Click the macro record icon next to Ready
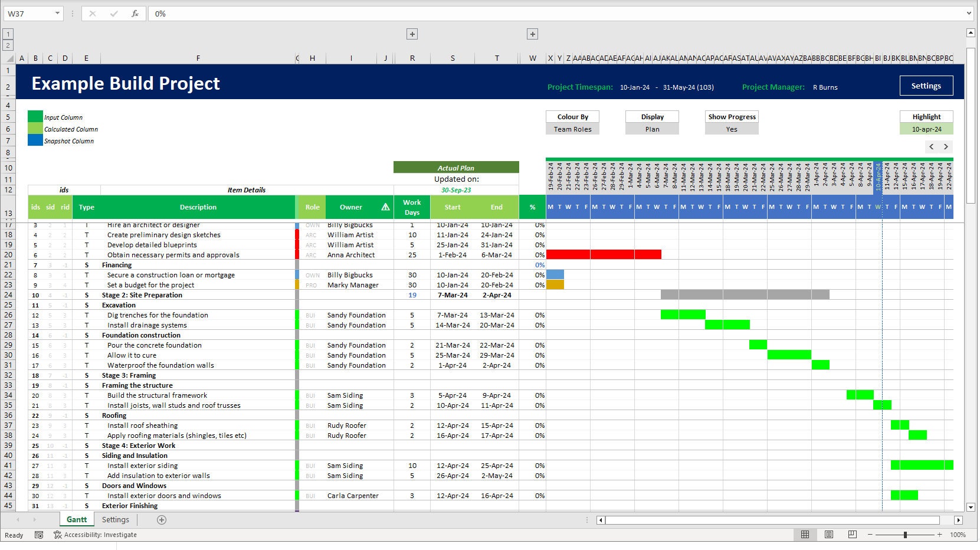Image resolution: width=980 pixels, height=550 pixels. (39, 534)
